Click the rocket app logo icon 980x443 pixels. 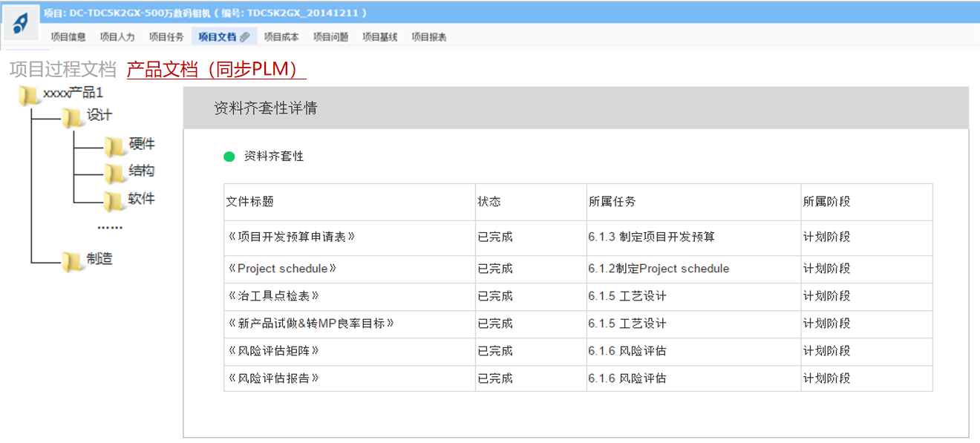point(21,23)
